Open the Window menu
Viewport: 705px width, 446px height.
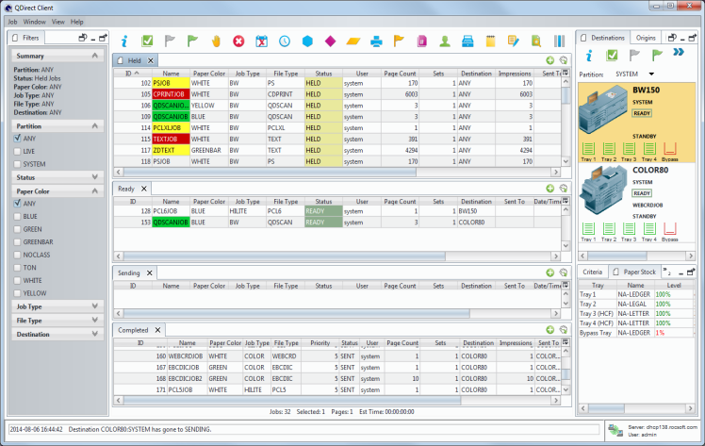35,22
